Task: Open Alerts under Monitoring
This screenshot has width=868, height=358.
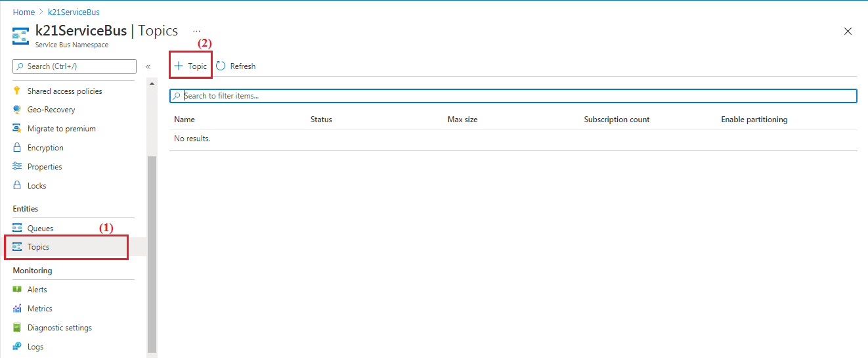Action: pos(37,290)
